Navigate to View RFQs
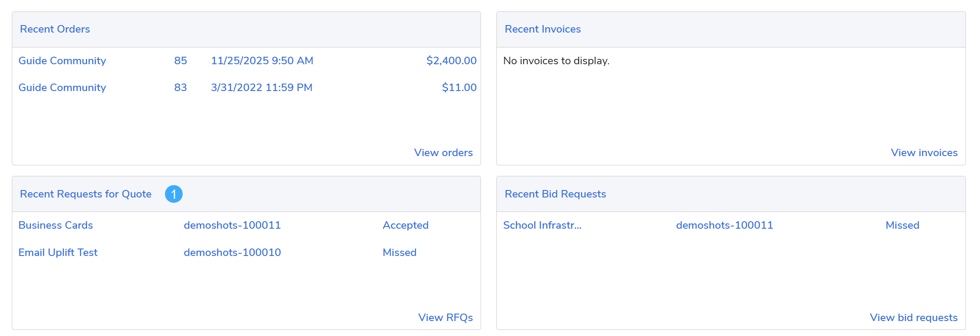 click(445, 318)
